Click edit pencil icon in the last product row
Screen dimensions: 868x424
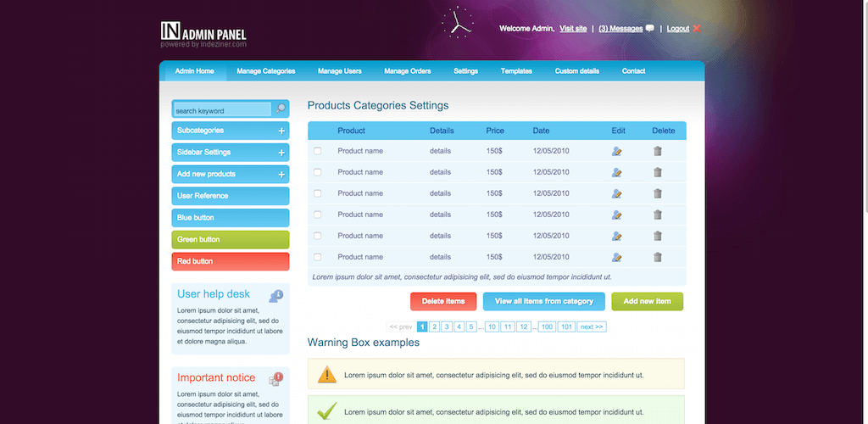tap(617, 257)
